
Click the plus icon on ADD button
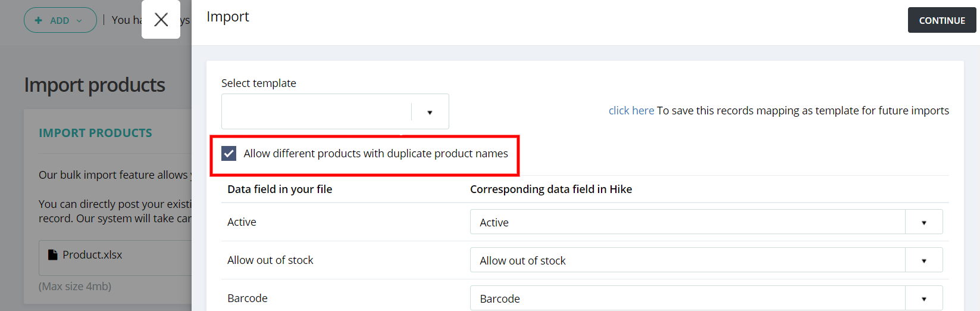pos(39,20)
